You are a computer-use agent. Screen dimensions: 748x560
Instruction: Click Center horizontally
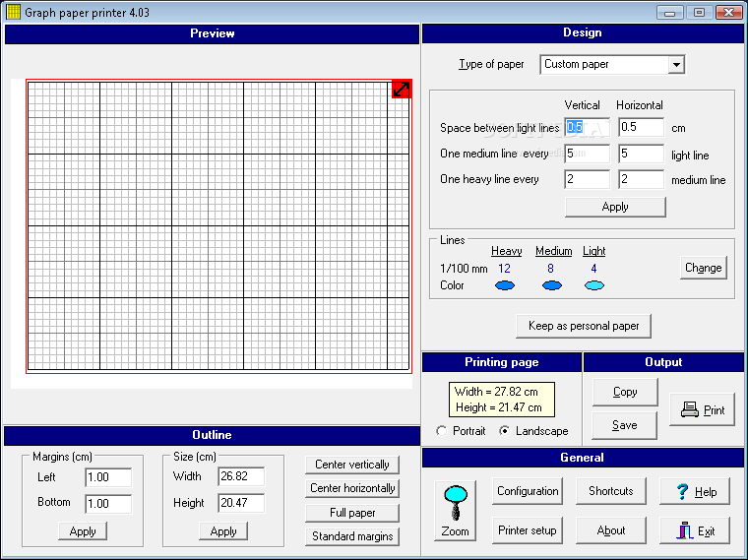coord(352,488)
